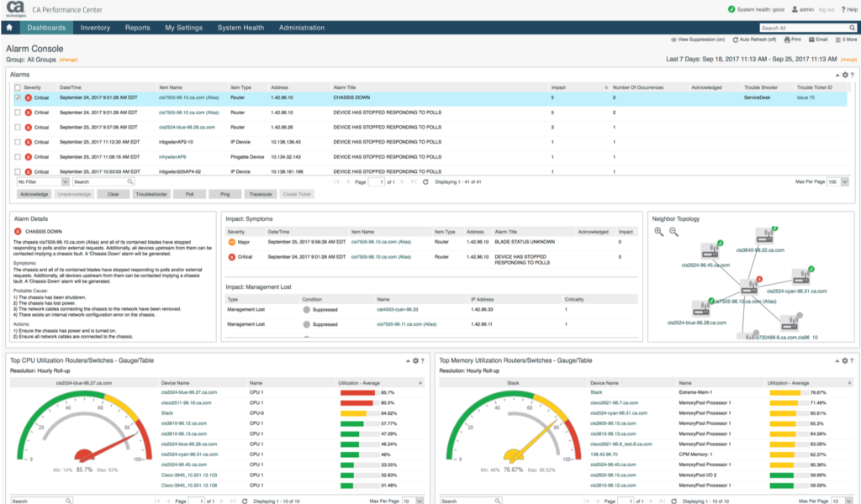Click View Suppression eye icon

pos(673,39)
